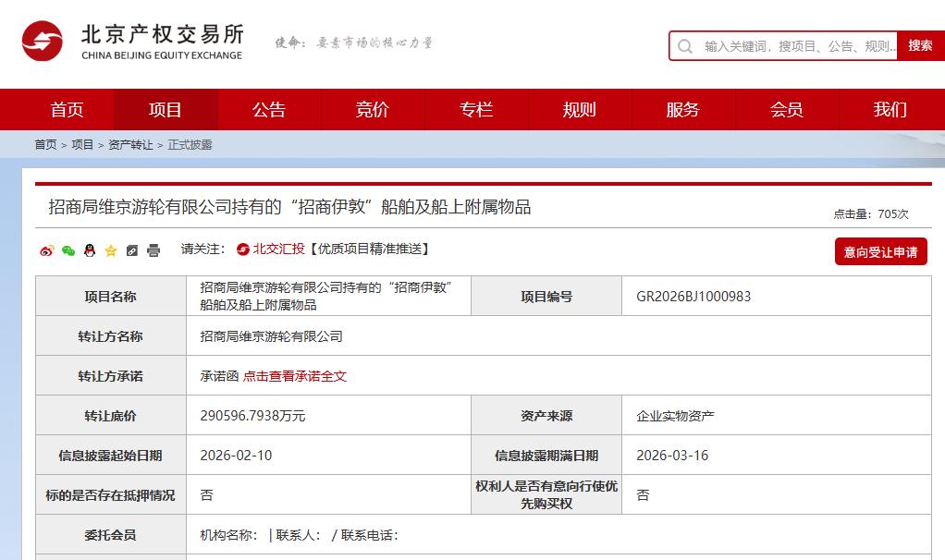
Task: Open the 会员 navigation item
Action: (787, 110)
